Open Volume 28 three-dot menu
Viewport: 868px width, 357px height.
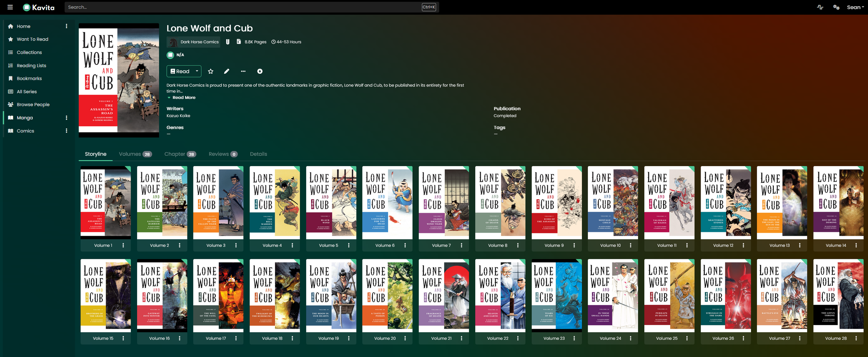(x=856, y=338)
